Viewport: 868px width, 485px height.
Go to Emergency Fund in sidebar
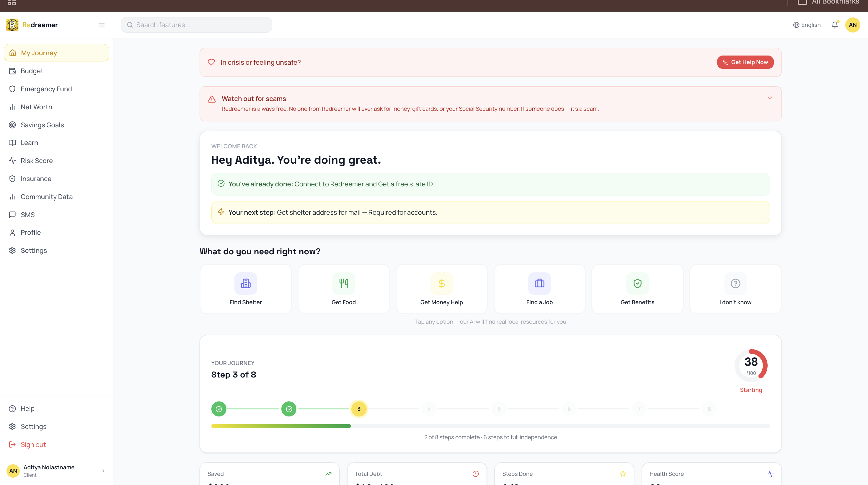(x=46, y=89)
